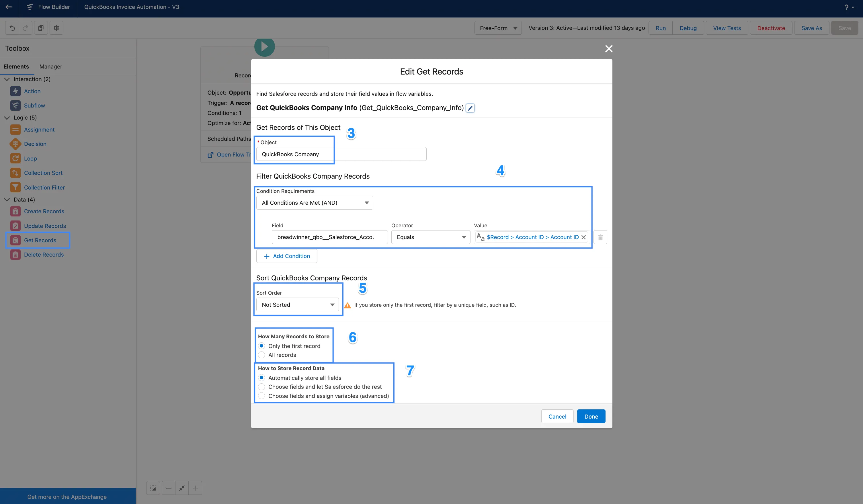Screen dimensions: 863x504
Task: Click the back arrow icon
Action: (x=9, y=7)
